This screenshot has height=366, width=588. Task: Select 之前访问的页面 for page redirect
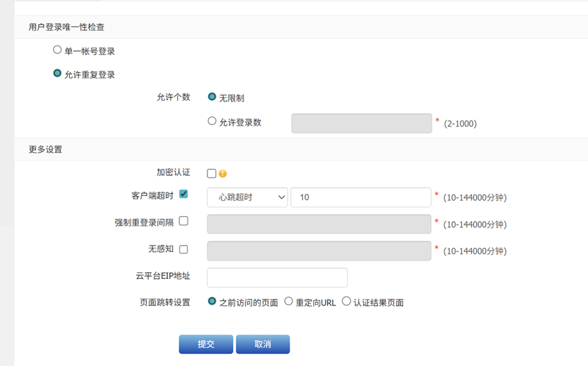click(x=212, y=301)
